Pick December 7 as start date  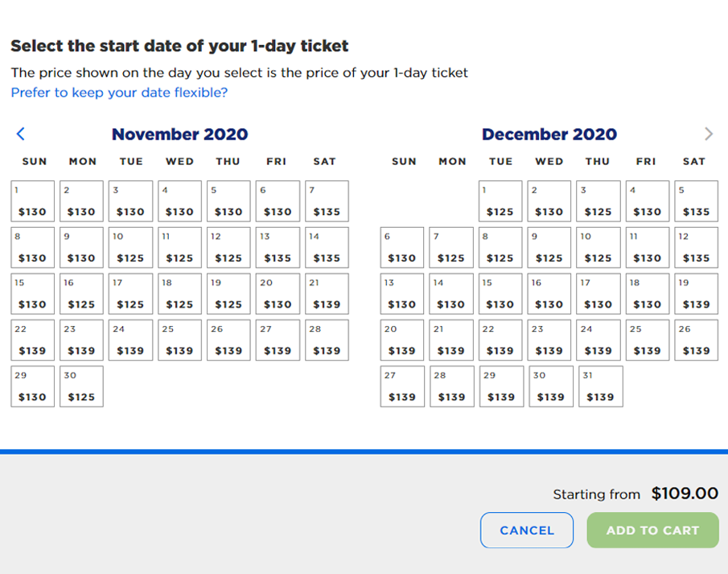[451, 248]
